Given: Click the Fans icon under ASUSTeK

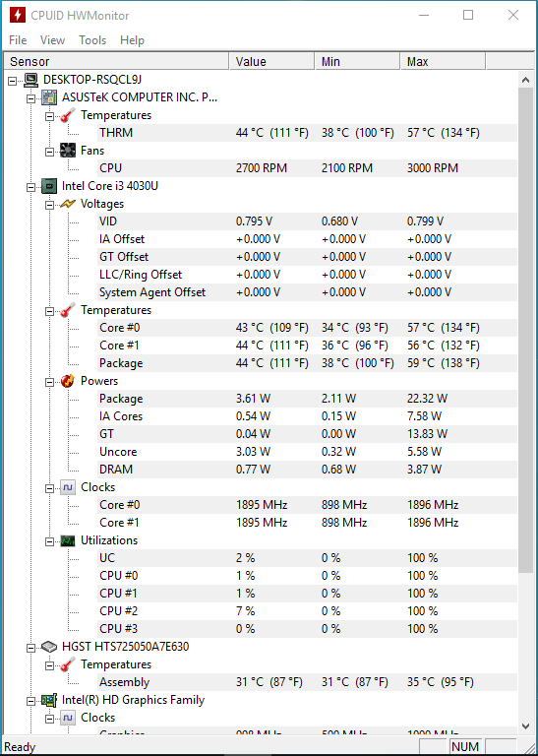Looking at the screenshot, I should point(68,151).
